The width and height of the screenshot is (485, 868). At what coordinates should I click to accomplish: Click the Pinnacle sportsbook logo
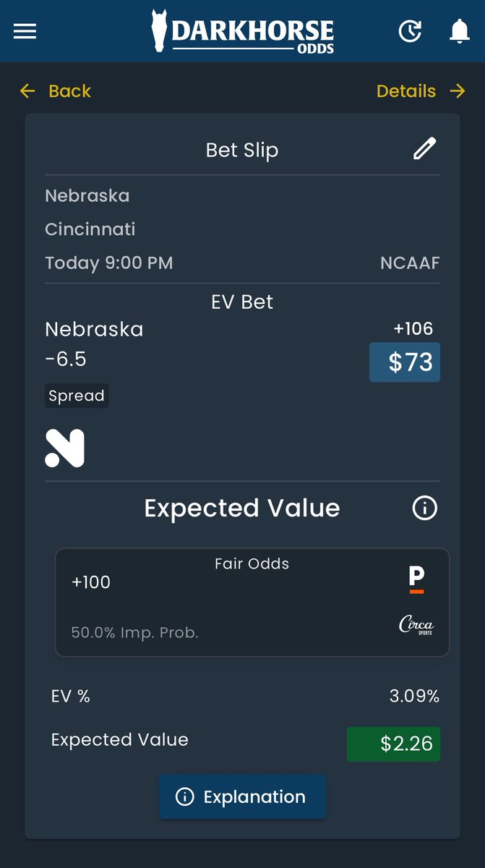[416, 580]
